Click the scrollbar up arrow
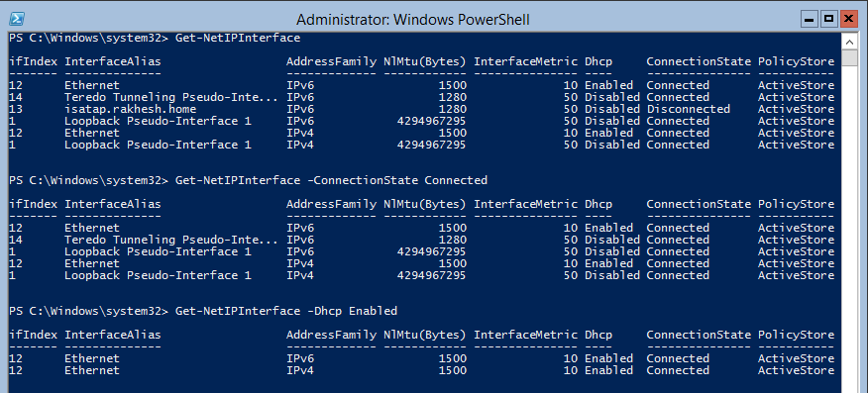 [x=849, y=41]
